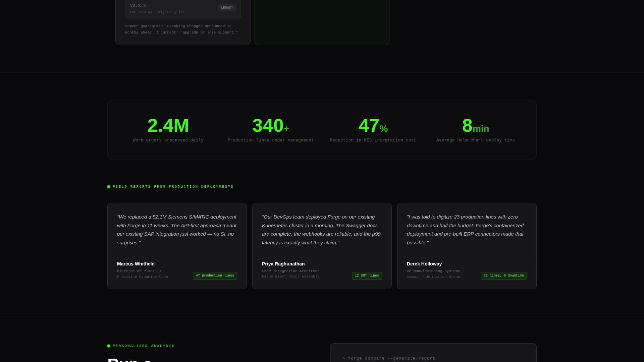Viewport: 644px width, 362px height.
Task: Click the '47 production lines' badge
Action: coord(215,276)
